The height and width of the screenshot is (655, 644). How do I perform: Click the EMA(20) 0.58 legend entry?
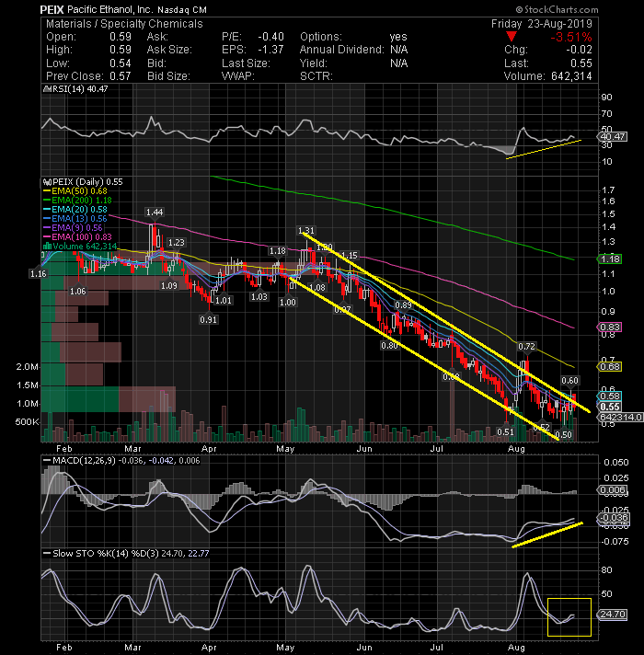pos(79,210)
